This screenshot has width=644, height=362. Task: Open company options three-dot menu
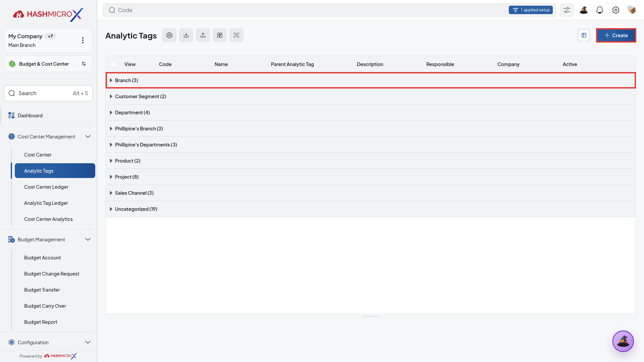pos(83,40)
